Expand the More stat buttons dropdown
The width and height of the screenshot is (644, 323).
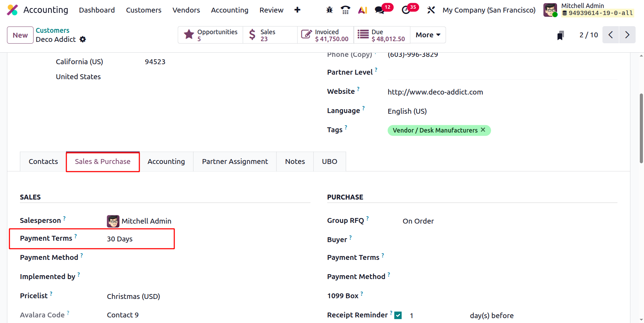coord(428,35)
